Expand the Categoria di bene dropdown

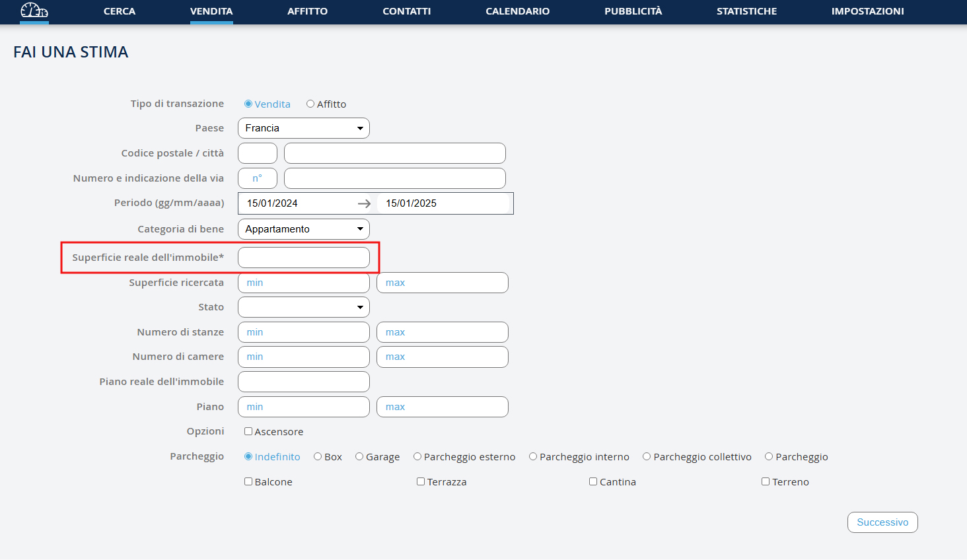303,229
